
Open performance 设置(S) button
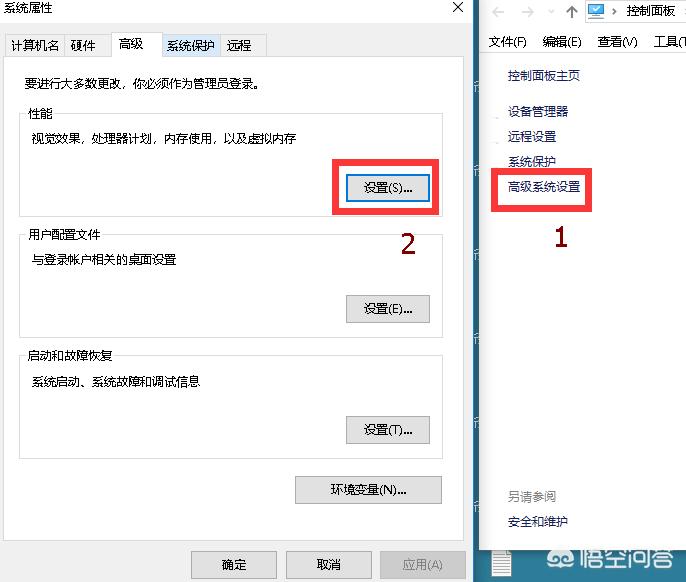pyautogui.click(x=388, y=188)
